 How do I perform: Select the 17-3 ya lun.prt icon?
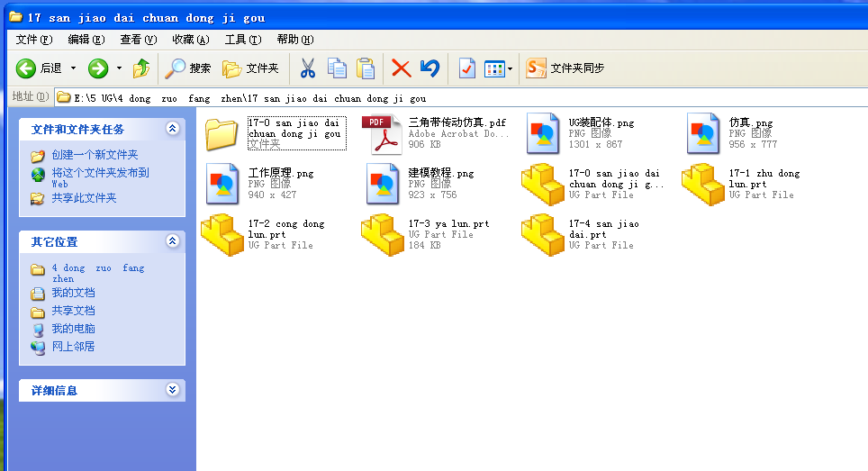click(x=383, y=235)
